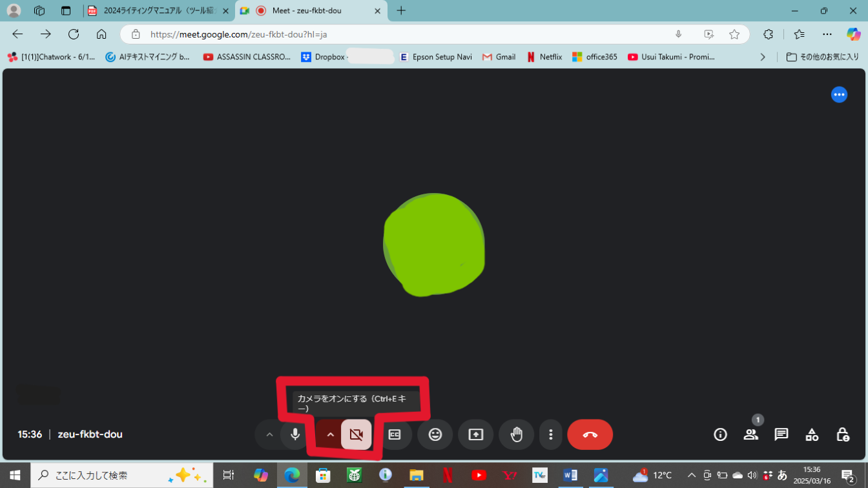Open host controls lock icon

[842, 434]
